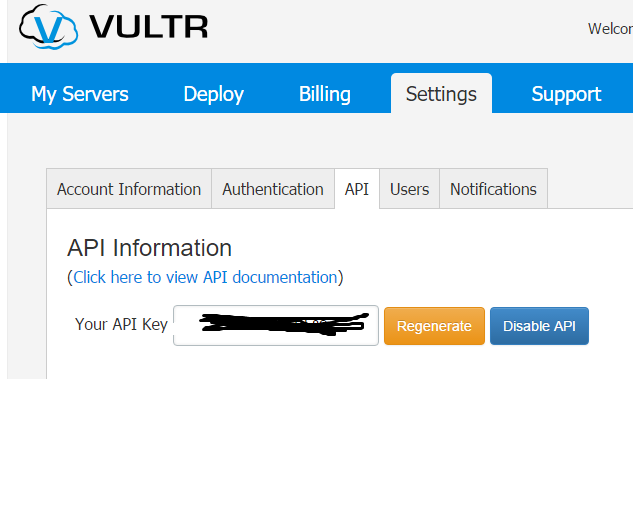
Task: Follow the API documentation link
Action: tap(205, 277)
